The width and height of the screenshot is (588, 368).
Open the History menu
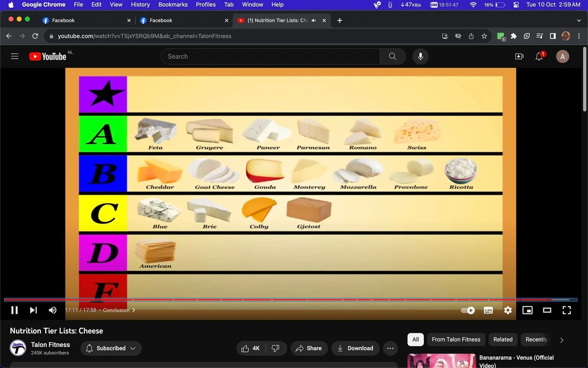[x=140, y=5]
